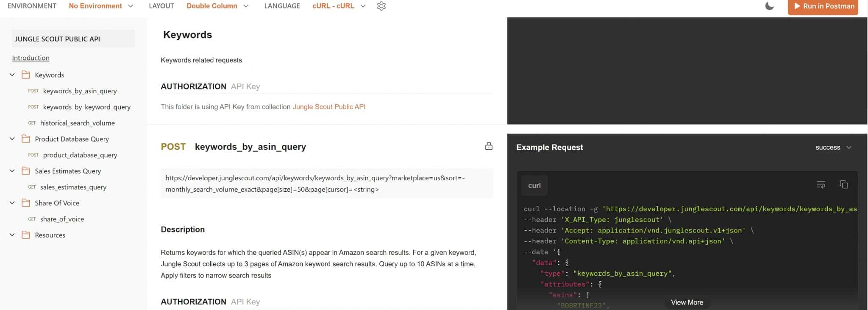Select keywords_by_keyword_query in sidebar

click(x=86, y=107)
